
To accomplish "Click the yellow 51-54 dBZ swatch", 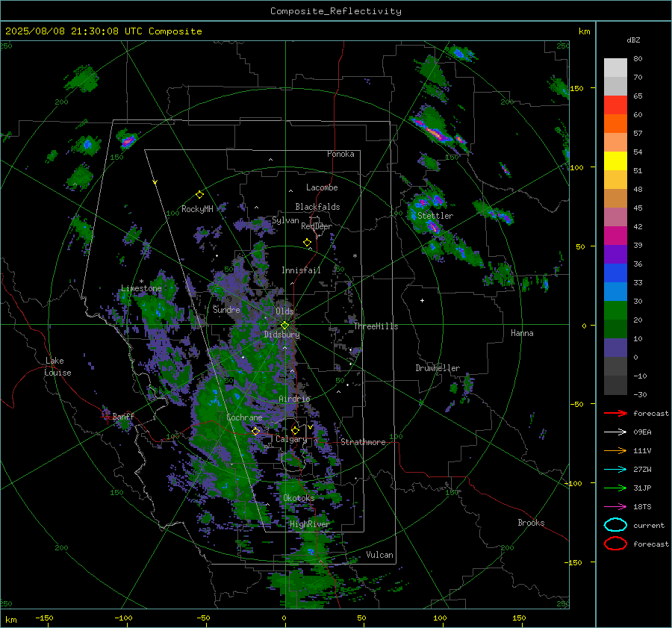I will click(615, 161).
